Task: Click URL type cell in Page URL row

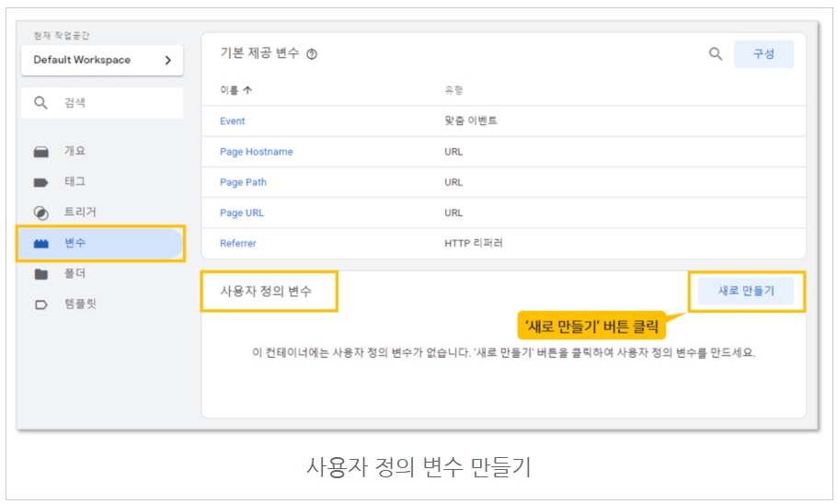Action: pyautogui.click(x=453, y=212)
